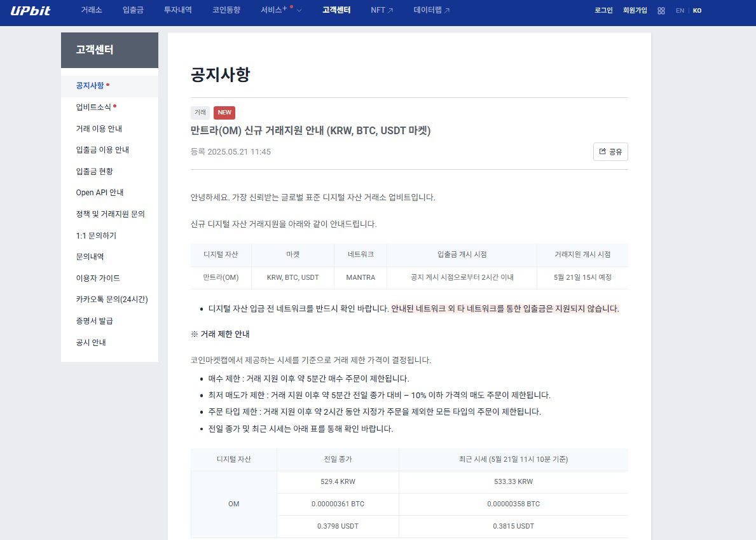Switch language to KO
The image size is (756, 540).
697,11
